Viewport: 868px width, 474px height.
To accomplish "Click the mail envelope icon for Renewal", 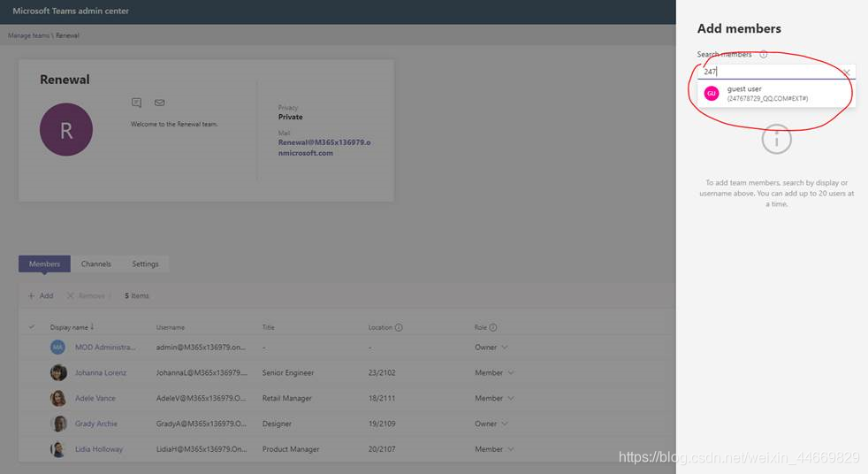I will [x=159, y=103].
